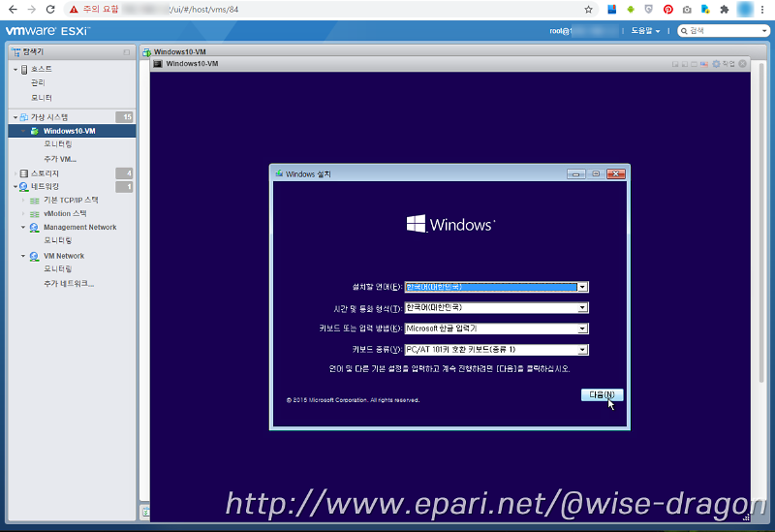Screen dimensions: 775x532
Task: Open 모니터링 under Windows10-VM
Action: [x=58, y=143]
